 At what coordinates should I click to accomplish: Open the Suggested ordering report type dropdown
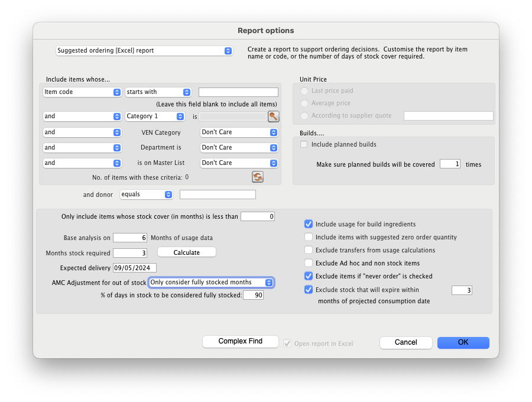point(144,51)
